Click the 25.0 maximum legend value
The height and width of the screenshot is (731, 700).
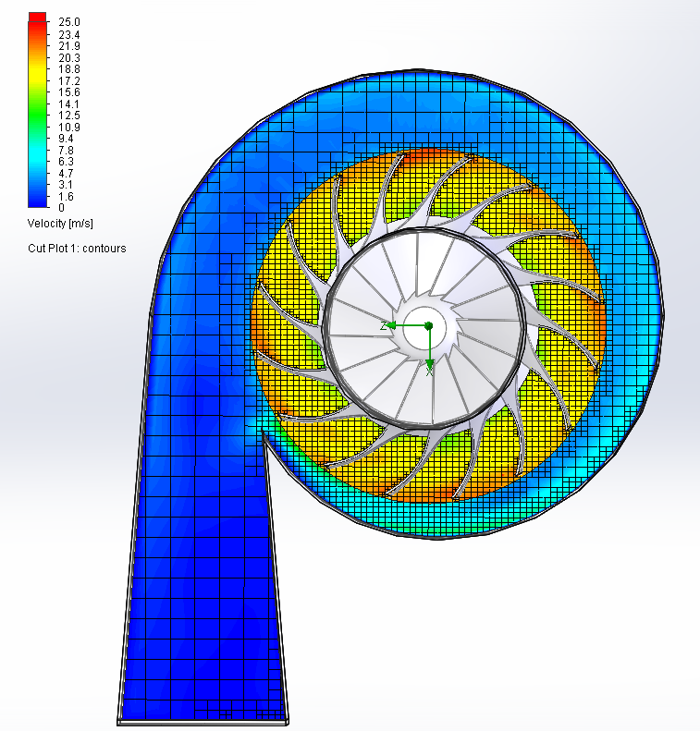tap(69, 21)
